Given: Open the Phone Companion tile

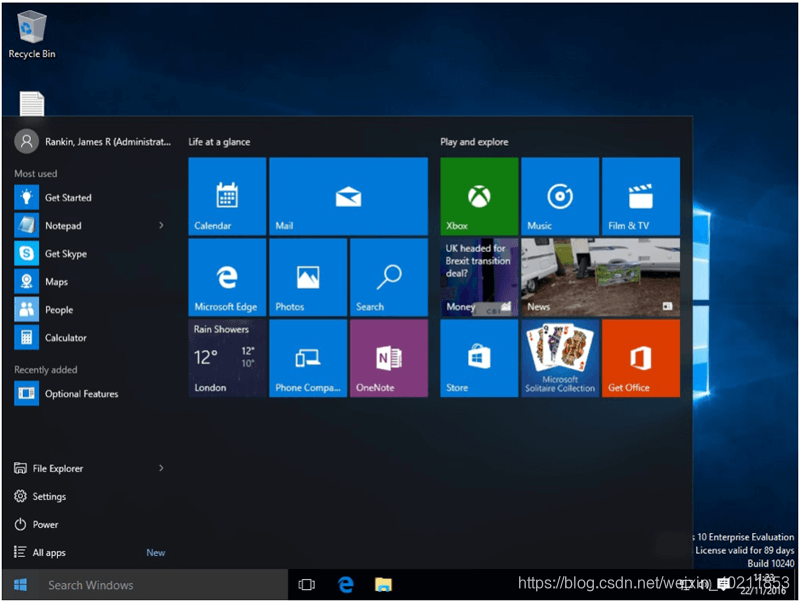Looking at the screenshot, I should coord(308,358).
